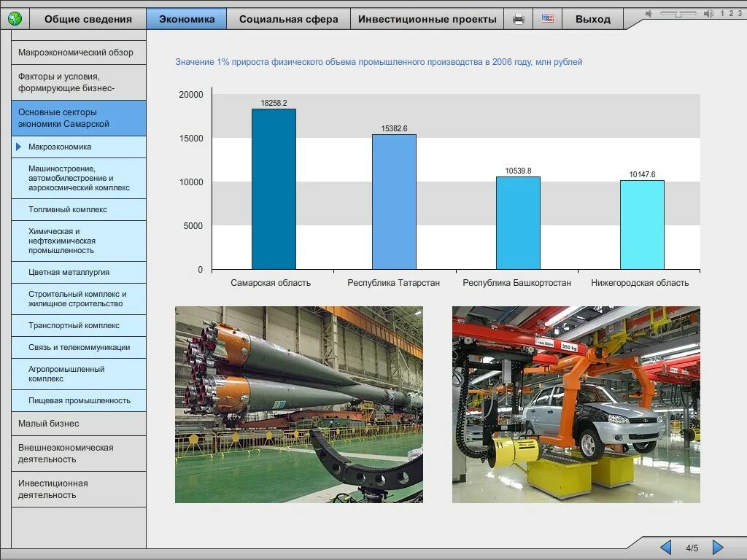
Task: Click the 4/5 page counter
Action: point(692,548)
